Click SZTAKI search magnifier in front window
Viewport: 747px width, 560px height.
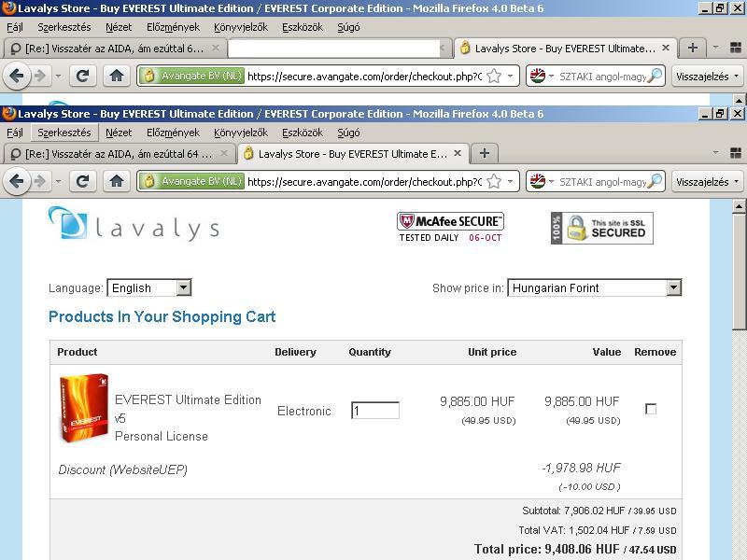tap(656, 181)
